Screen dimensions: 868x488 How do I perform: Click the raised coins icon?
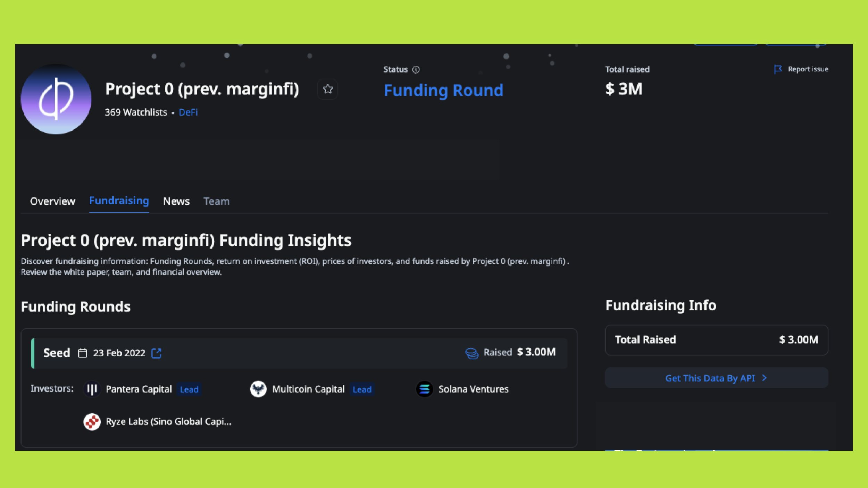471,353
